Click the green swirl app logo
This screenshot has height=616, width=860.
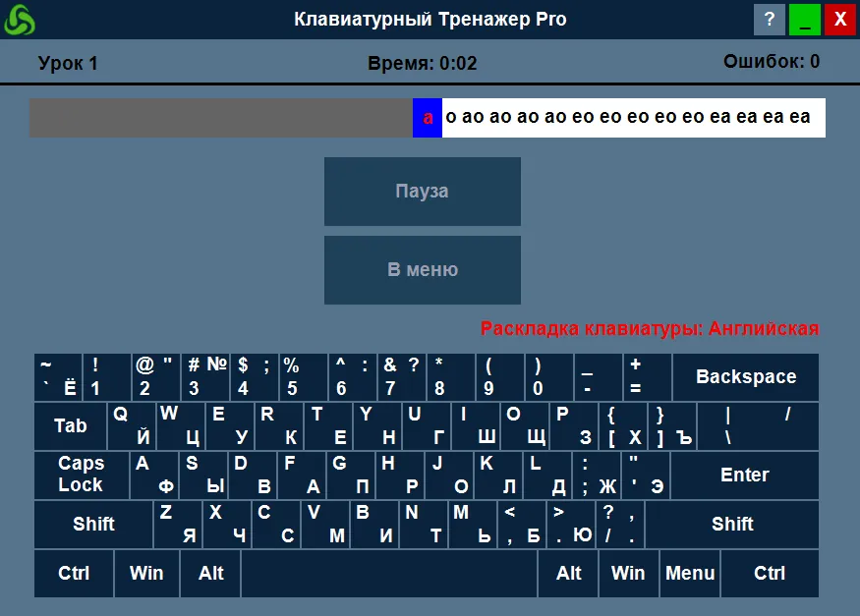pyautogui.click(x=20, y=20)
